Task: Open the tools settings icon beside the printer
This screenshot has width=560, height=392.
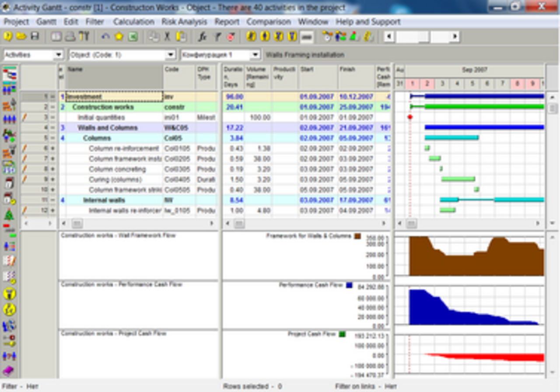Action: (84, 37)
